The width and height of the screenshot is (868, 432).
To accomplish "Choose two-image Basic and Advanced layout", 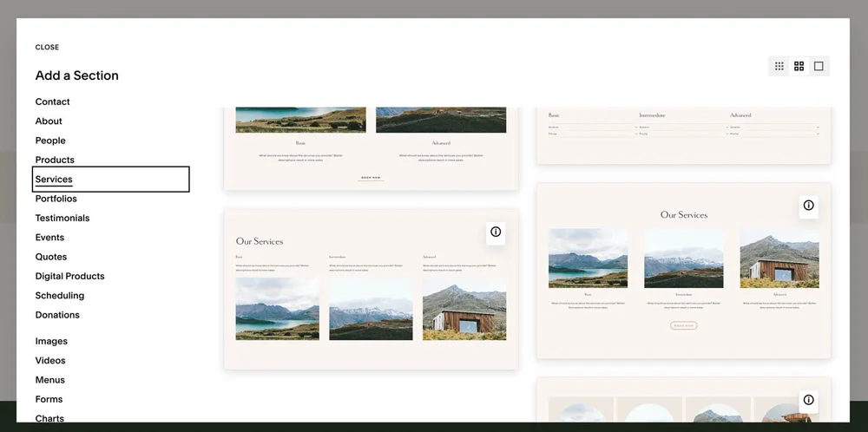I will point(371,149).
